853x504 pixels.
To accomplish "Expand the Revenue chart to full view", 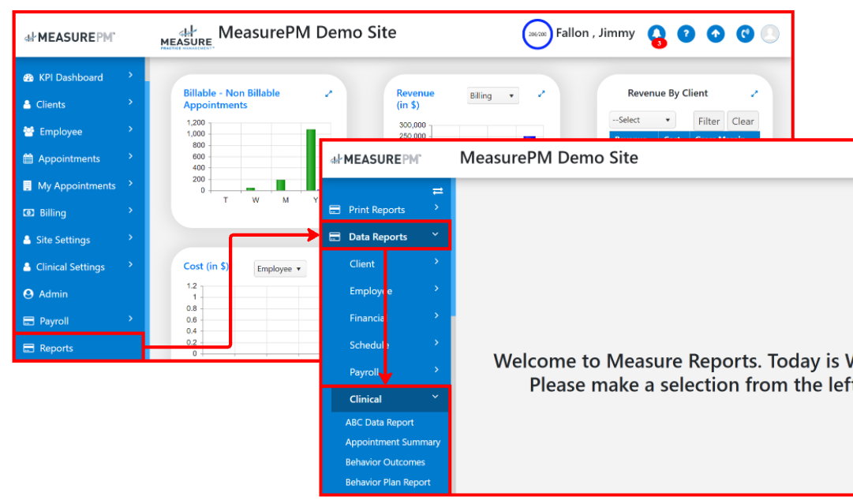I will [x=541, y=94].
